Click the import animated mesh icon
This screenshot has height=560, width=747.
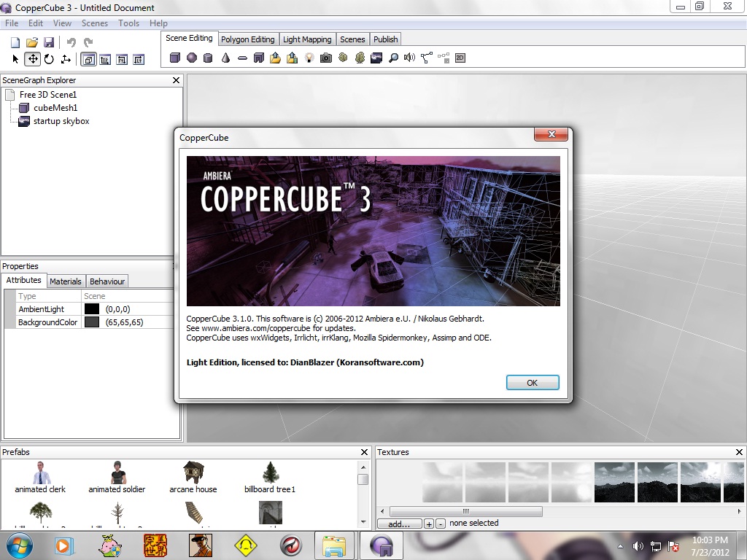coord(292,58)
